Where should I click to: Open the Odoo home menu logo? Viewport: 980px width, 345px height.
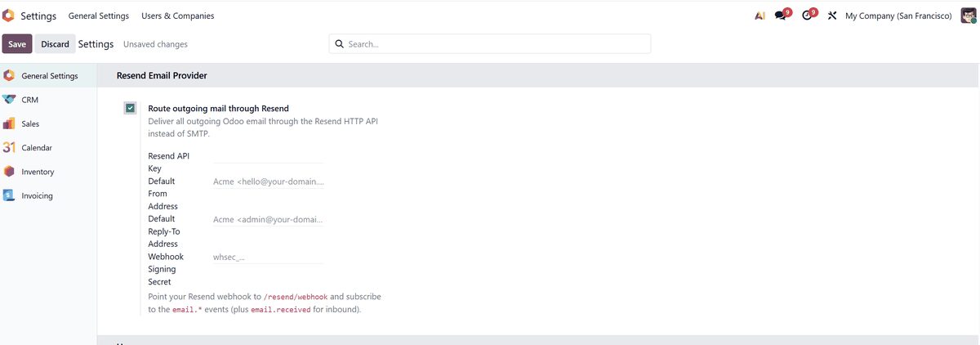pos(9,16)
